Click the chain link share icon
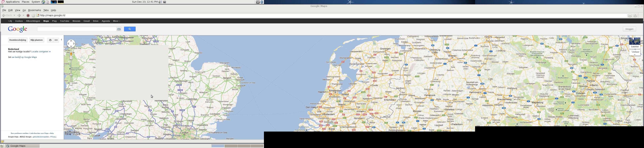 [56, 40]
